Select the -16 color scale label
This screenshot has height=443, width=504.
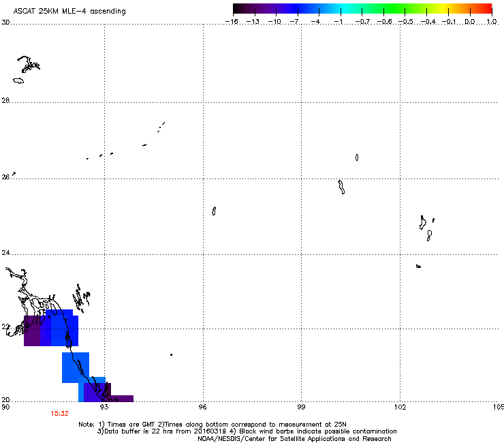click(x=232, y=22)
